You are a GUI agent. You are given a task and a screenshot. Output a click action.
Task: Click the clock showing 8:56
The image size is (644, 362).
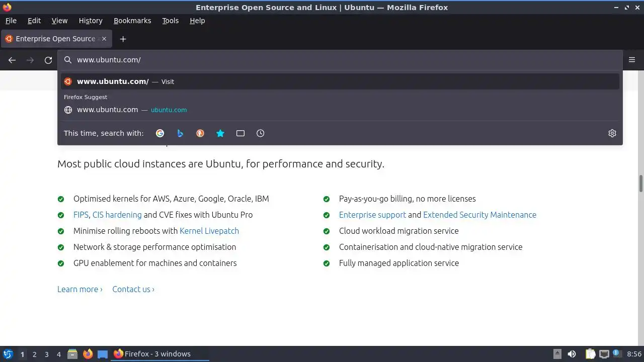click(x=634, y=354)
